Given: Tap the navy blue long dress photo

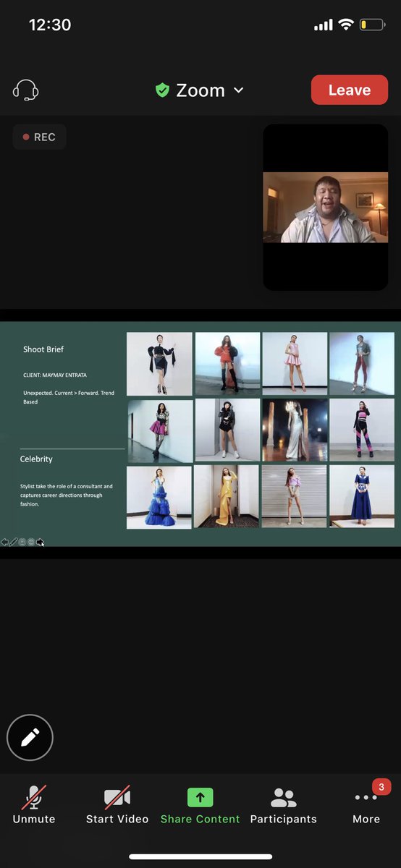Looking at the screenshot, I should [362, 496].
